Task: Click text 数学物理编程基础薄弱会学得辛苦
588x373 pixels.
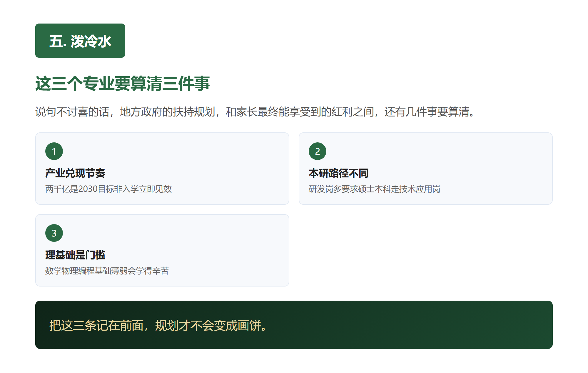Action: [107, 271]
